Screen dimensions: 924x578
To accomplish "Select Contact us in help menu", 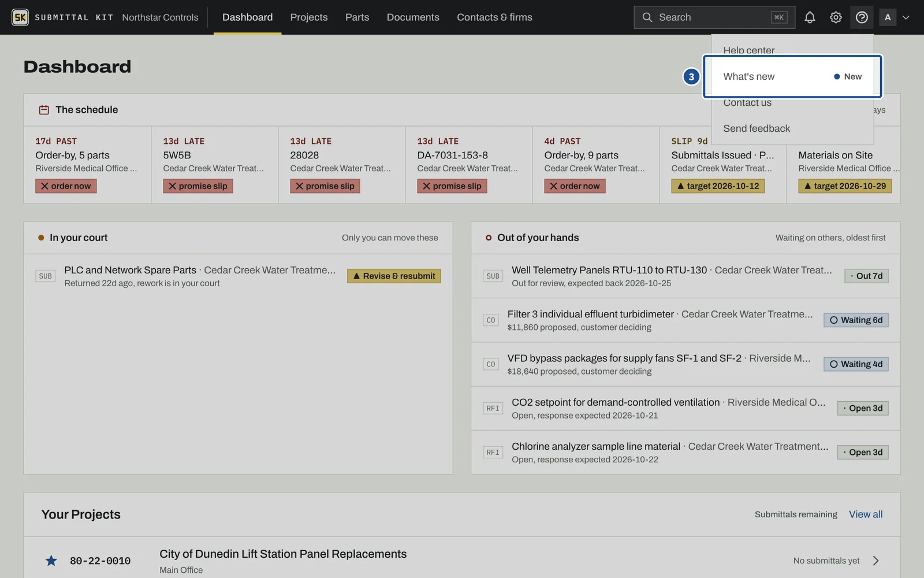I will (x=792, y=102).
